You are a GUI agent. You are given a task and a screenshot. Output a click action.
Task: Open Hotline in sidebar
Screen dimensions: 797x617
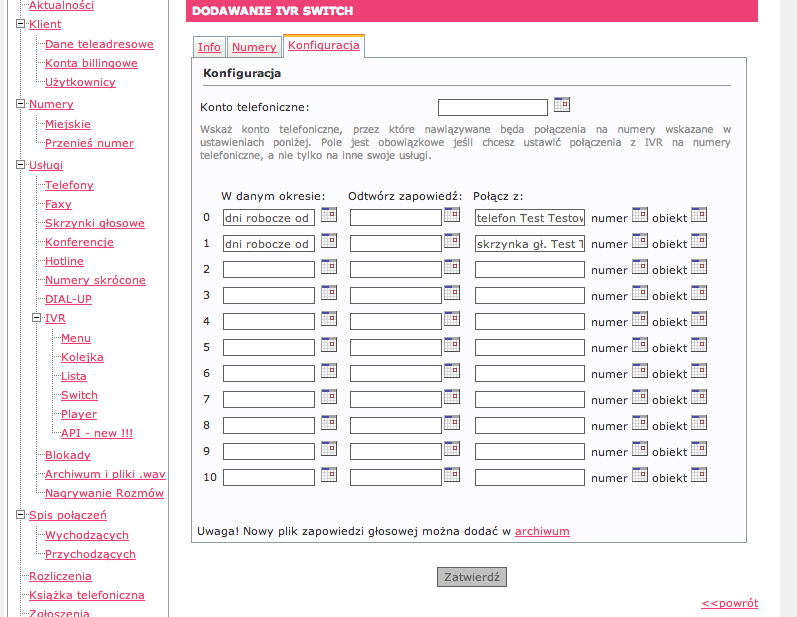(64, 261)
